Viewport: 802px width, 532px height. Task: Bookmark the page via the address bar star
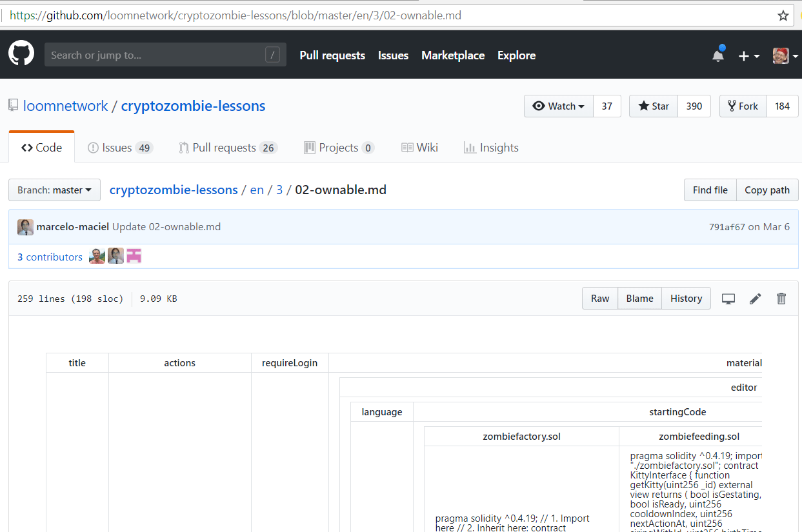[x=783, y=15]
